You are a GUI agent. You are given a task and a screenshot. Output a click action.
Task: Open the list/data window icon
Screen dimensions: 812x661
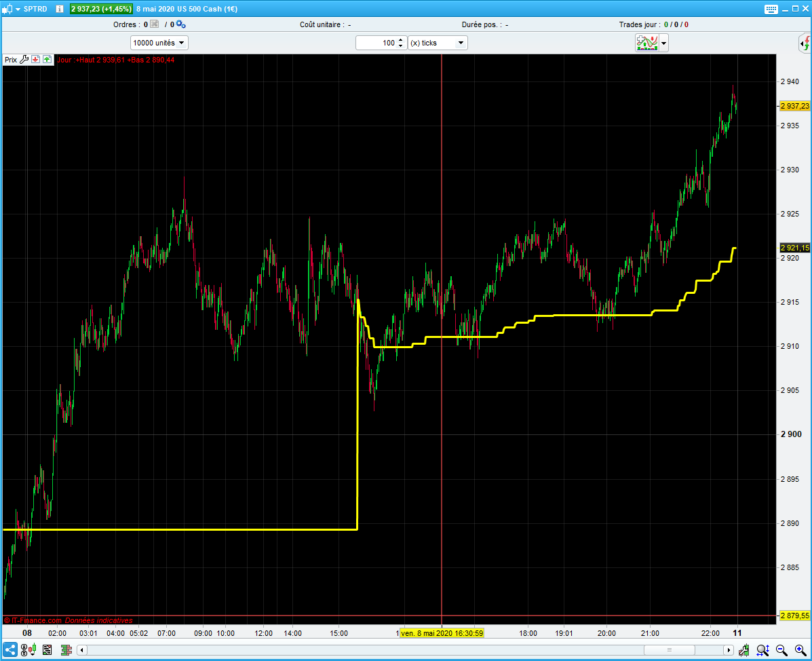pos(47,649)
